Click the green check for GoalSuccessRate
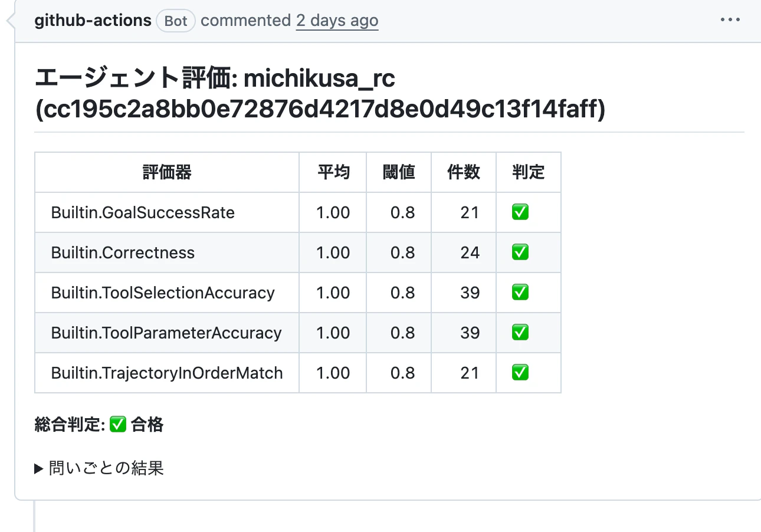761x532 pixels. [520, 212]
